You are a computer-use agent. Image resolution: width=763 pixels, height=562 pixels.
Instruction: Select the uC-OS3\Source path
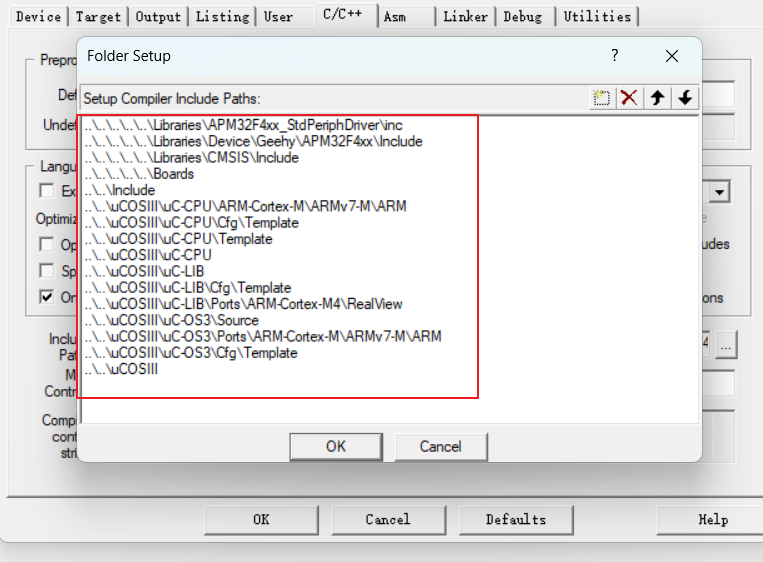[171, 320]
